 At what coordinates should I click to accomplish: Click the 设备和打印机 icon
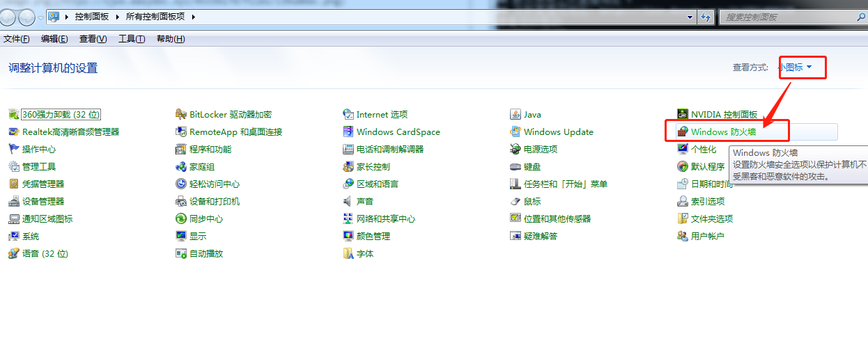pyautogui.click(x=181, y=201)
